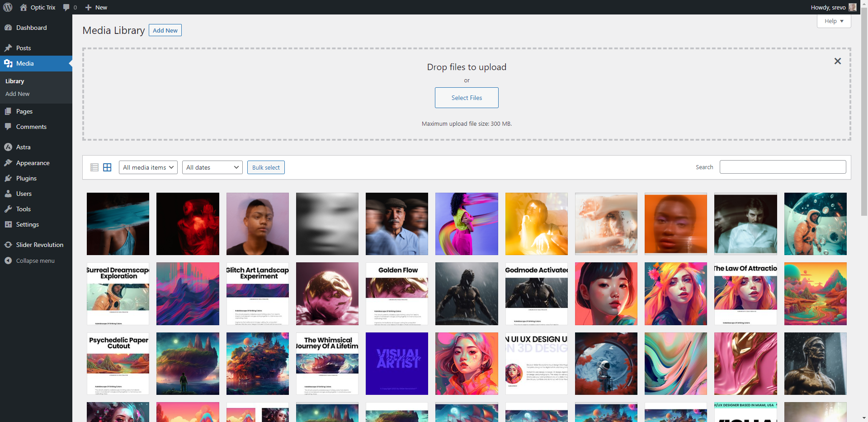Select the orange-tinted face thumbnail
The height and width of the screenshot is (422, 868).
(676, 224)
